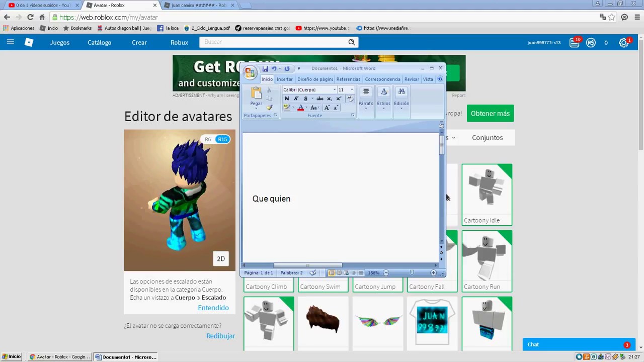The image size is (644, 362).
Task: Open the Roblox Chat bar
Action: [x=578, y=344]
